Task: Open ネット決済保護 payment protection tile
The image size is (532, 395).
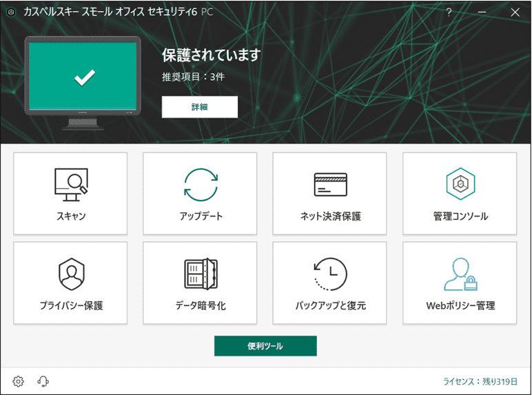Action: coord(329,194)
